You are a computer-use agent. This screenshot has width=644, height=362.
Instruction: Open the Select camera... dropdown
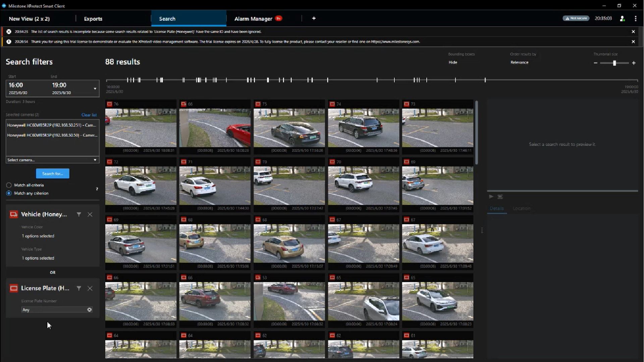click(52, 160)
